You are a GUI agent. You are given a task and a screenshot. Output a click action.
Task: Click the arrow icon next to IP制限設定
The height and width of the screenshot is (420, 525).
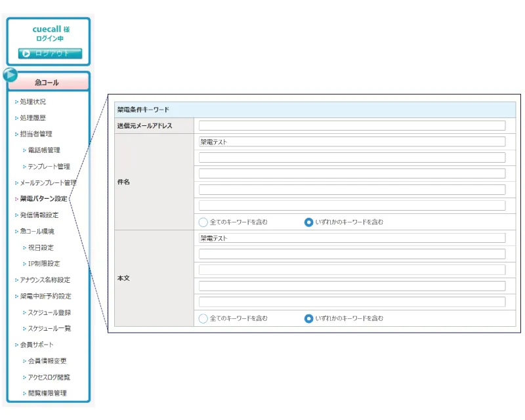(24, 264)
